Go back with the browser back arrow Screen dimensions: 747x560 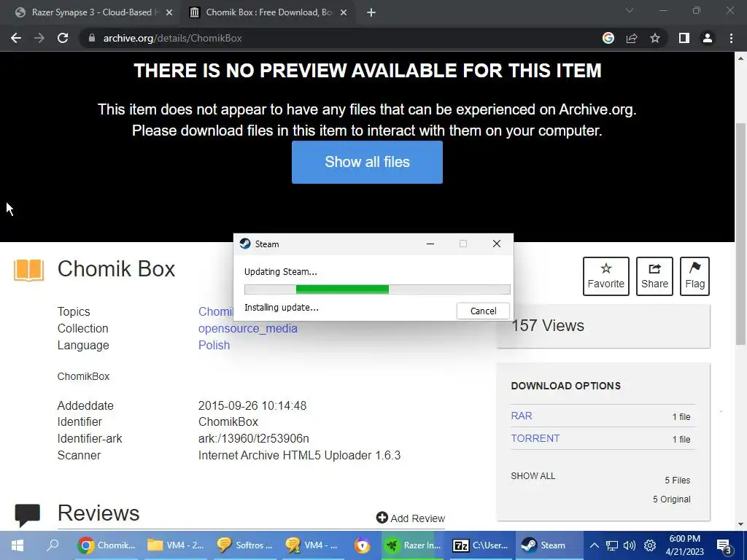[x=16, y=38]
